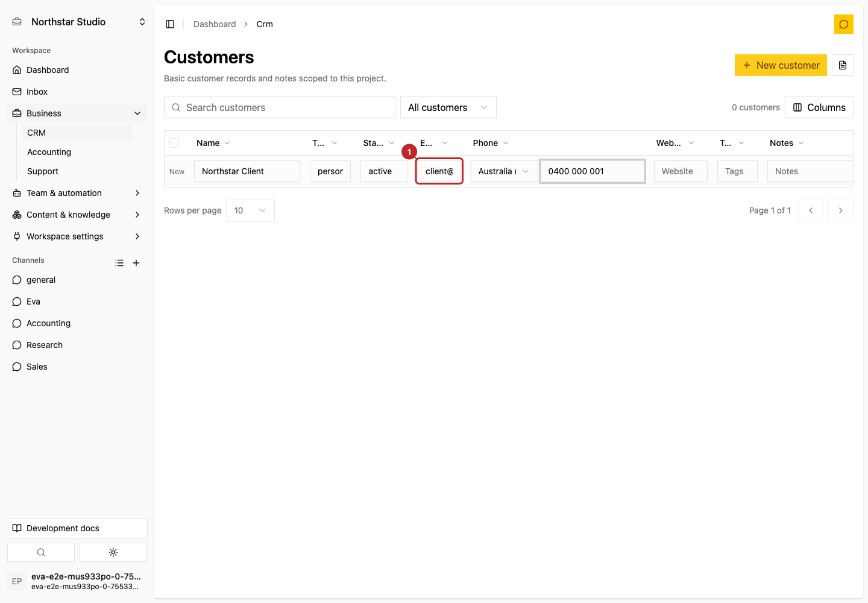
Task: Go to next page arrow
Action: click(841, 210)
